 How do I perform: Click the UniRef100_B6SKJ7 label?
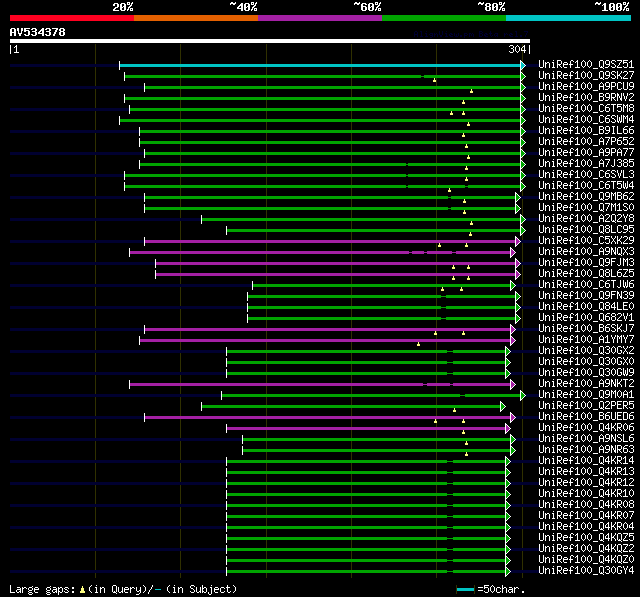[586, 329]
